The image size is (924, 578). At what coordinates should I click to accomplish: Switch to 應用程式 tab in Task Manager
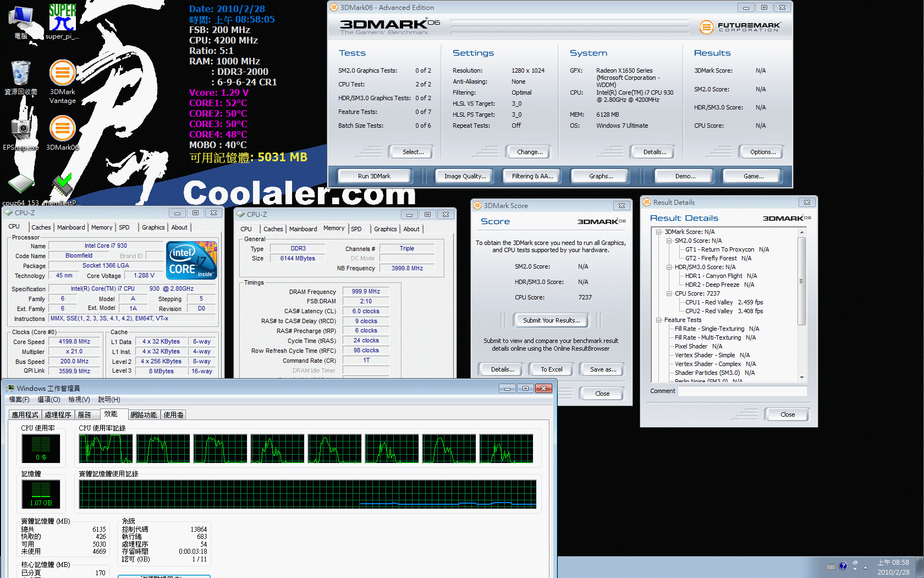[25, 415]
